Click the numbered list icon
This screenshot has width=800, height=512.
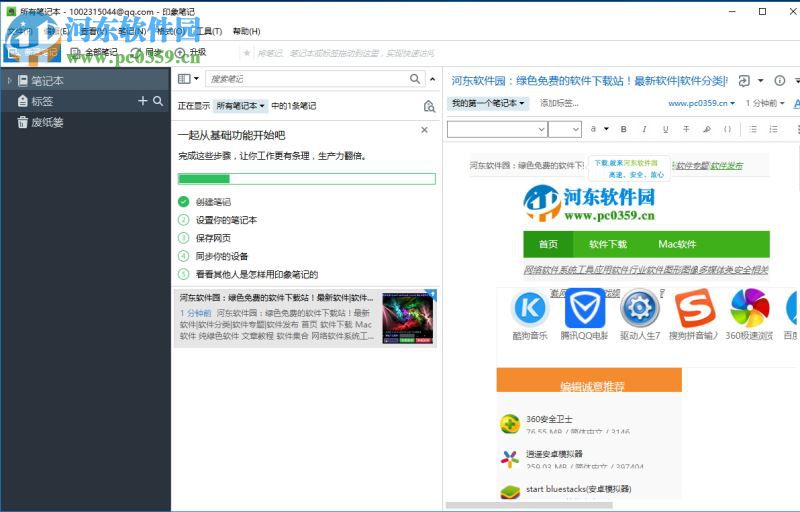pyautogui.click(x=773, y=130)
